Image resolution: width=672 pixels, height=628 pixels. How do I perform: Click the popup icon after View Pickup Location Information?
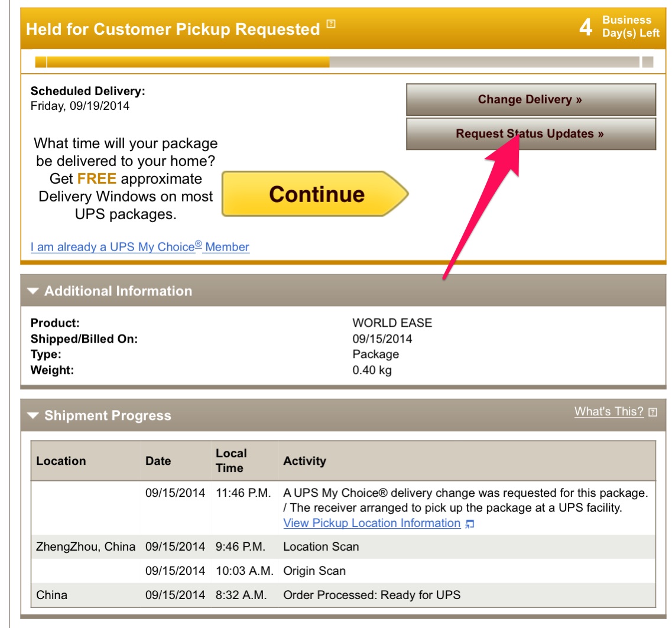coord(470,523)
